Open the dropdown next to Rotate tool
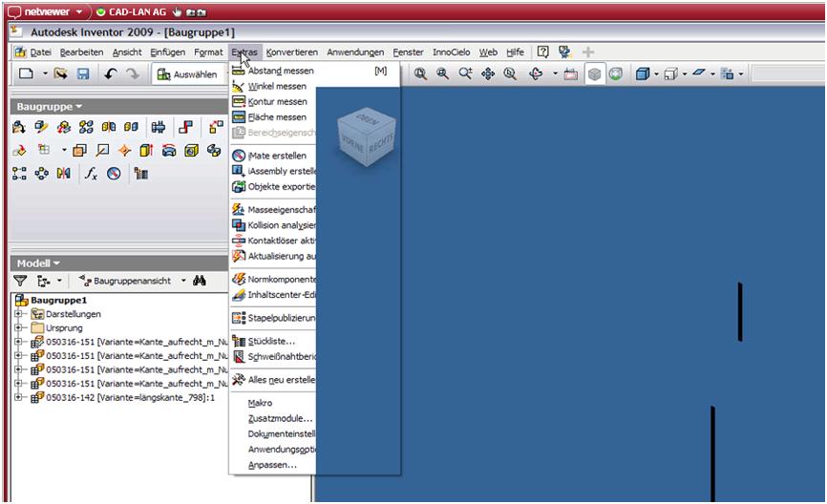 pos(555,73)
